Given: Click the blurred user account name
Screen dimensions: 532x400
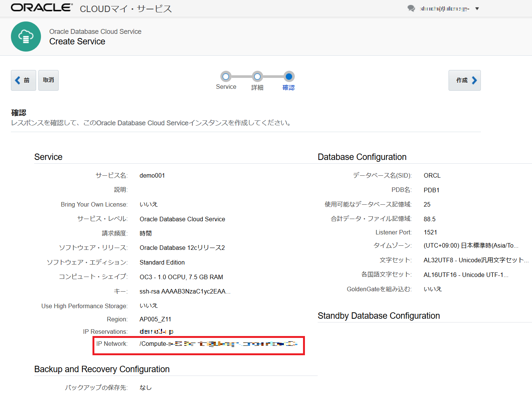Looking at the screenshot, I should point(445,9).
